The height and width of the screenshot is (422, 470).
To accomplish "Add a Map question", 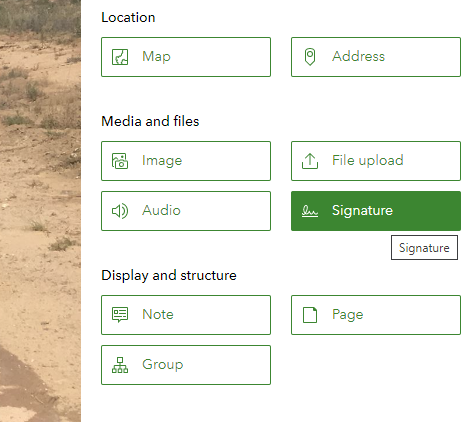I will (x=186, y=57).
